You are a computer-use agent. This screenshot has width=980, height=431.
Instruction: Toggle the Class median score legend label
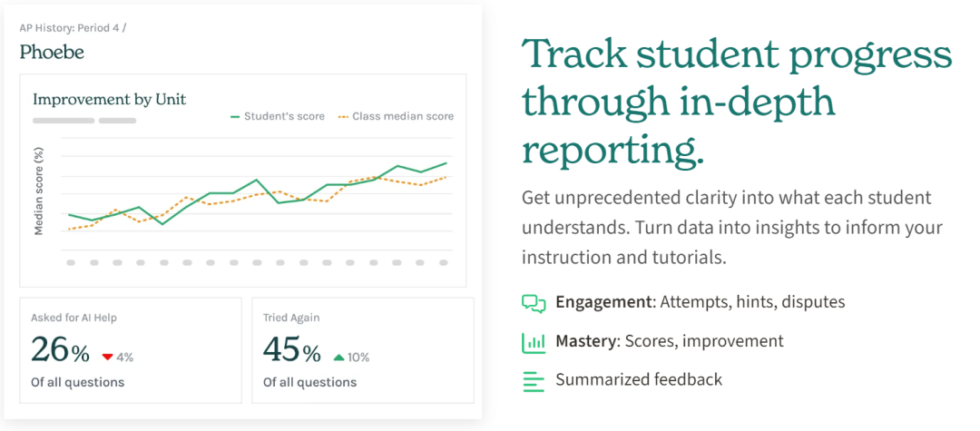coord(403,116)
